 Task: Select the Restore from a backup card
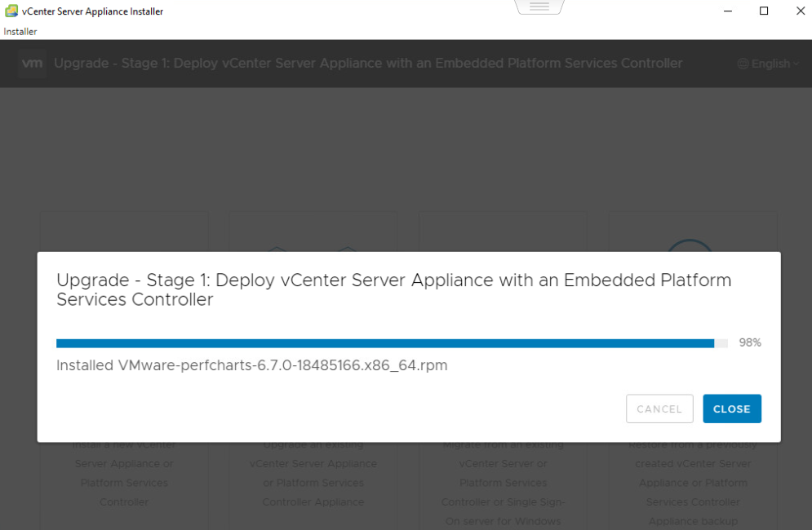tap(693, 370)
